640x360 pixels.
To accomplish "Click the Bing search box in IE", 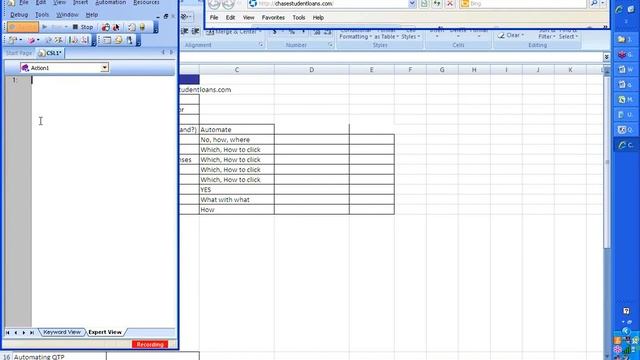I will point(523,4).
